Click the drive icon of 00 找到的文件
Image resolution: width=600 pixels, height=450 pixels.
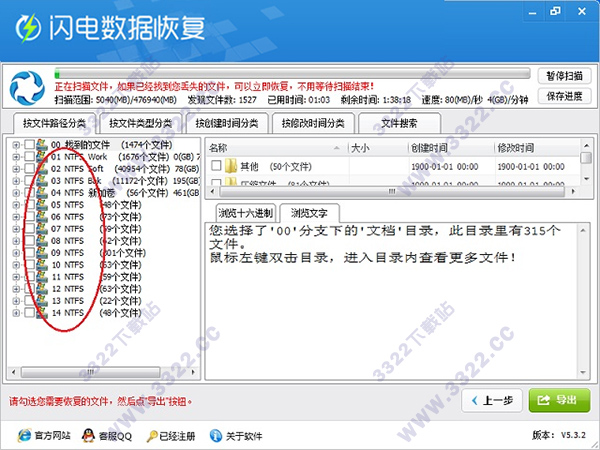click(42, 145)
